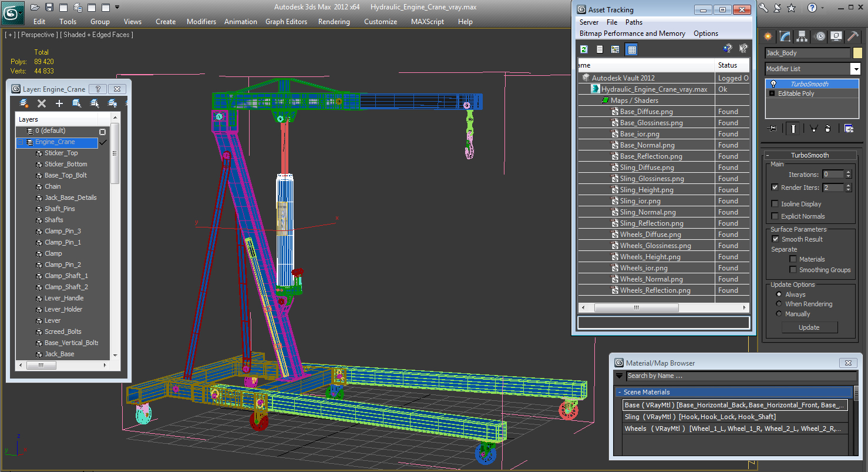Click the search key icon in title bar
Viewport: 868px width, 472px height.
click(x=763, y=8)
